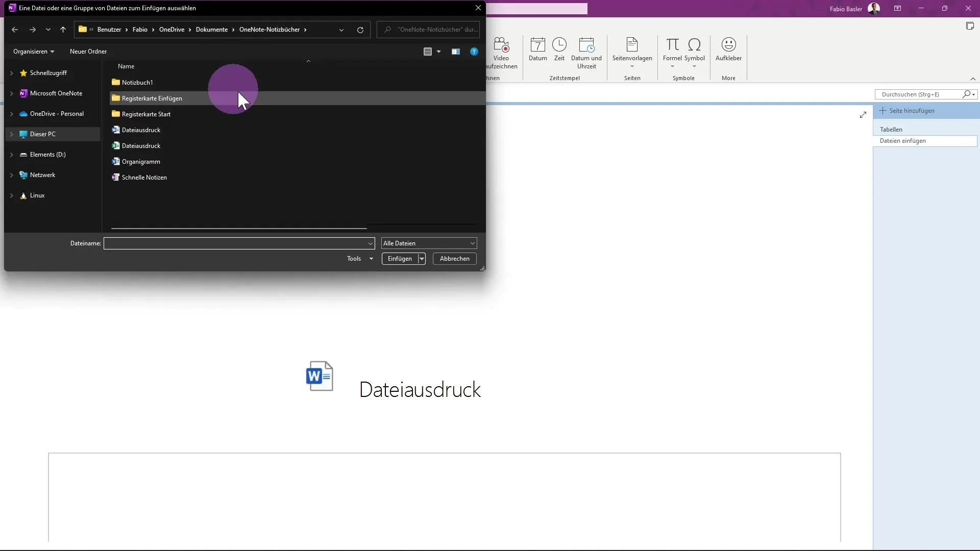Expand page to full view in OneNote

pyautogui.click(x=863, y=115)
